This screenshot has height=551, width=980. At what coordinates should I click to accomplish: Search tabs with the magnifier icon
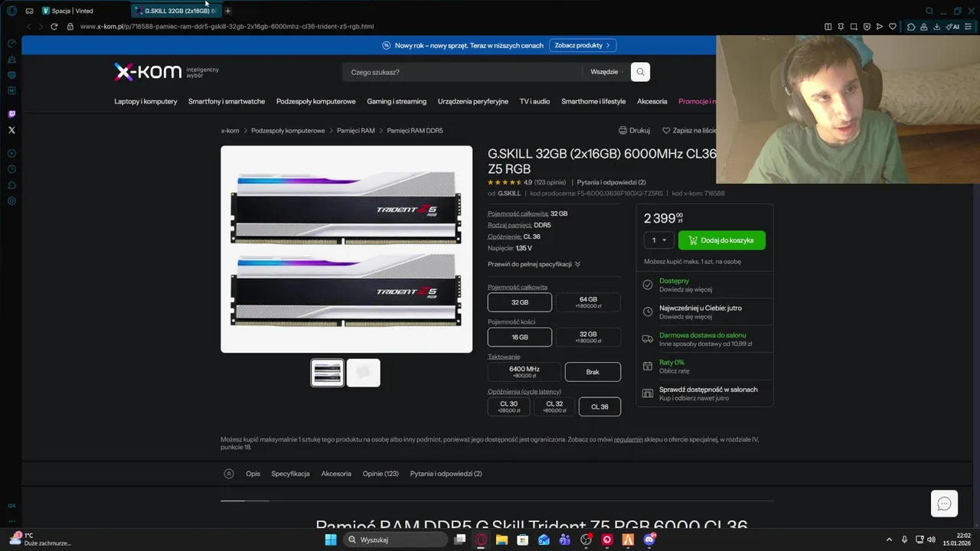click(929, 11)
